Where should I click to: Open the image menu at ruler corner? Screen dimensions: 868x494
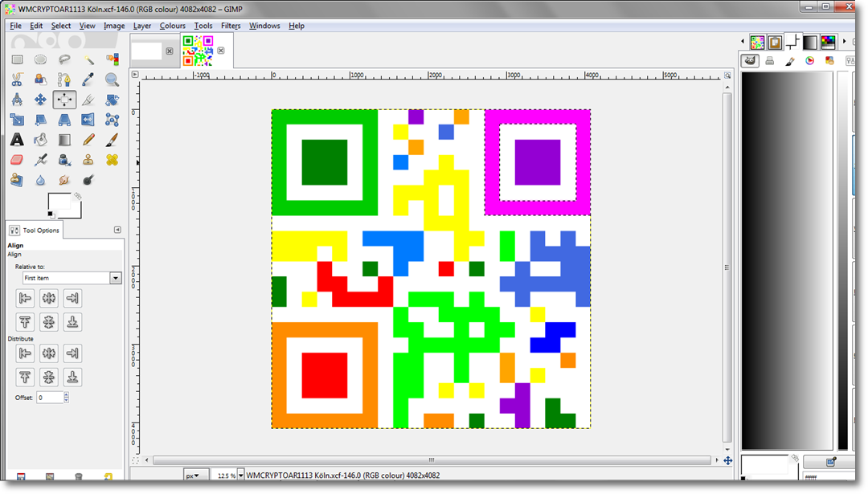pyautogui.click(x=135, y=74)
